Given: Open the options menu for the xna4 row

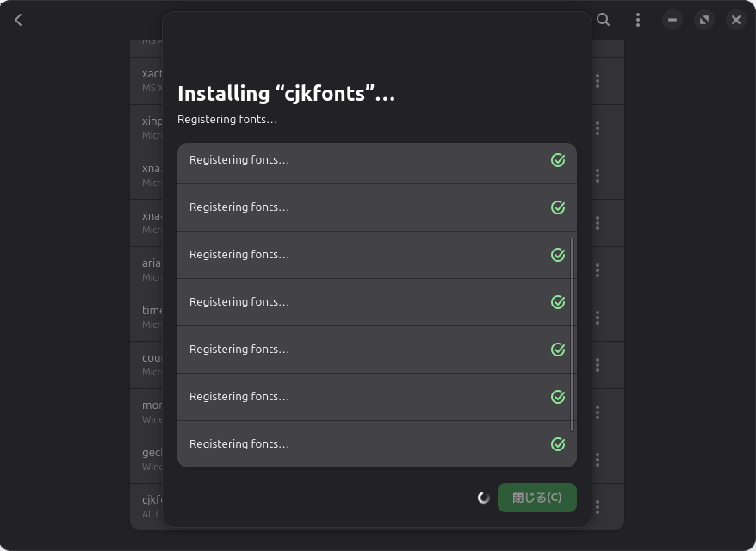Looking at the screenshot, I should coord(598,223).
